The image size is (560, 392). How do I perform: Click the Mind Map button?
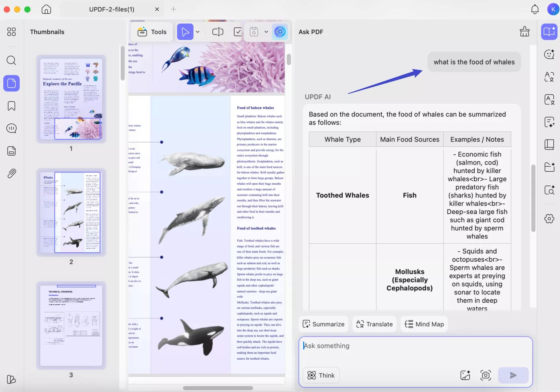[x=424, y=324]
